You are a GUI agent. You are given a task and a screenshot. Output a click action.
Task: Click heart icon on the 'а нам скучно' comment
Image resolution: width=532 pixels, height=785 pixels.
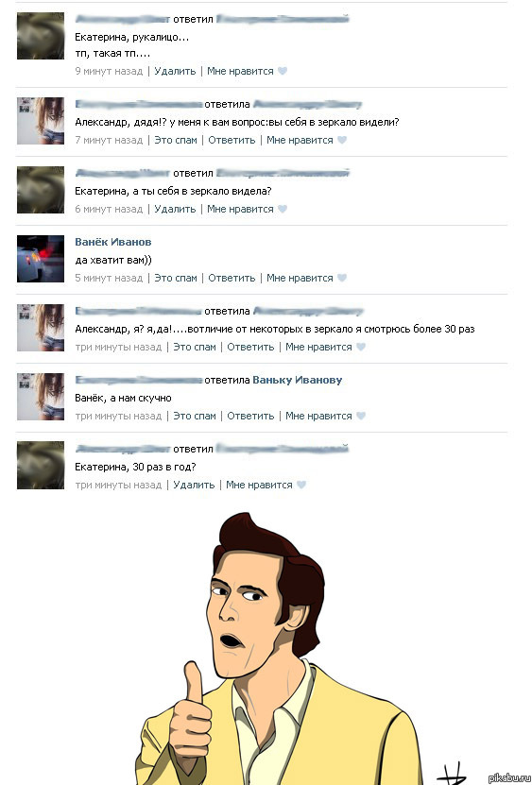tap(361, 416)
